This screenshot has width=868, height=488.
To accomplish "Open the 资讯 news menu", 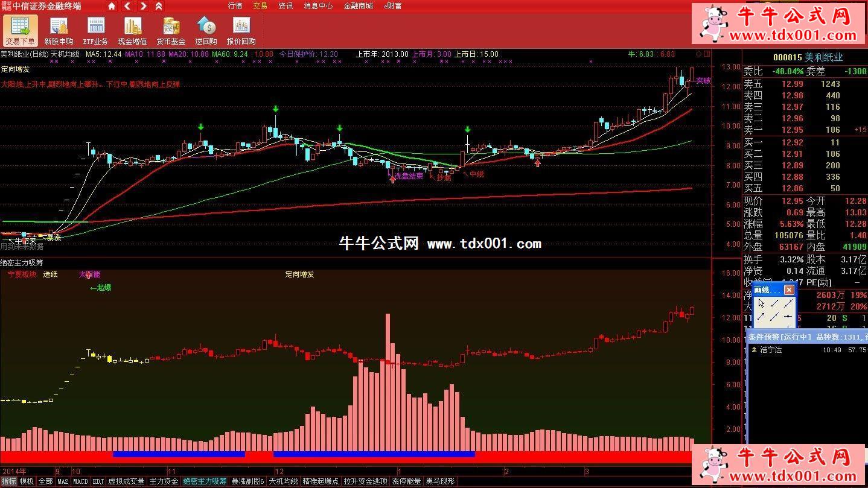I will pos(286,6).
